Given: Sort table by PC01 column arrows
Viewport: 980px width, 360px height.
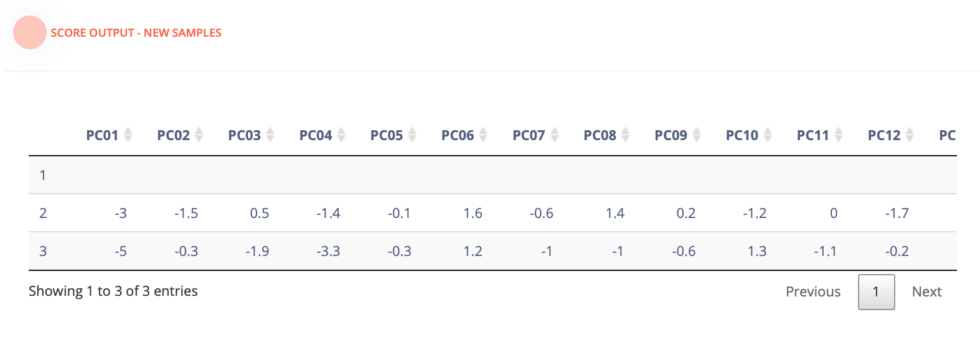Looking at the screenshot, I should [x=128, y=135].
